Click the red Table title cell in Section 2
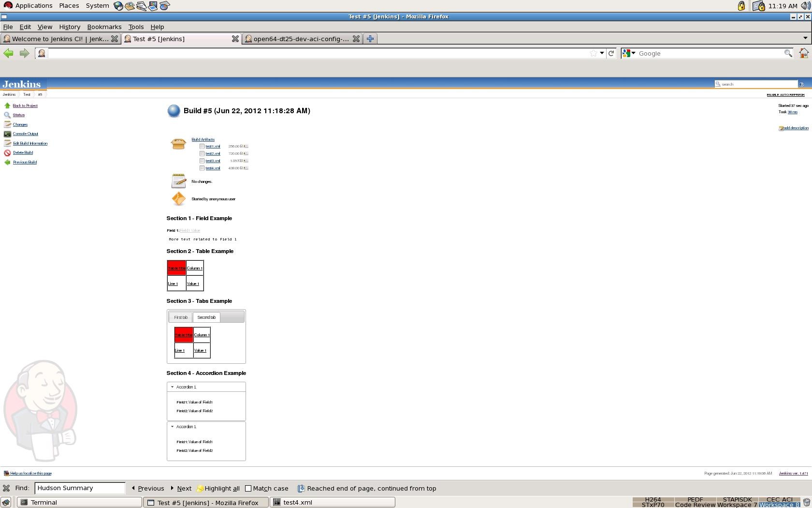 176,268
